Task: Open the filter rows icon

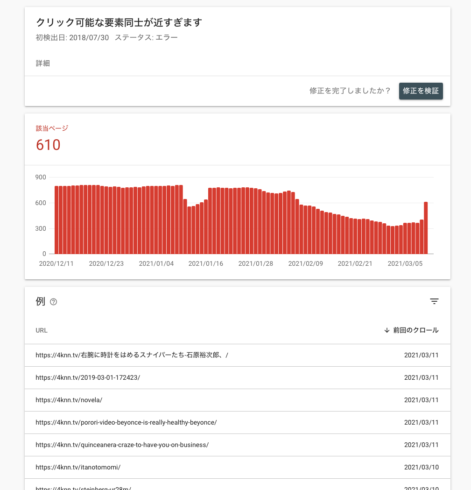Action: [x=434, y=301]
